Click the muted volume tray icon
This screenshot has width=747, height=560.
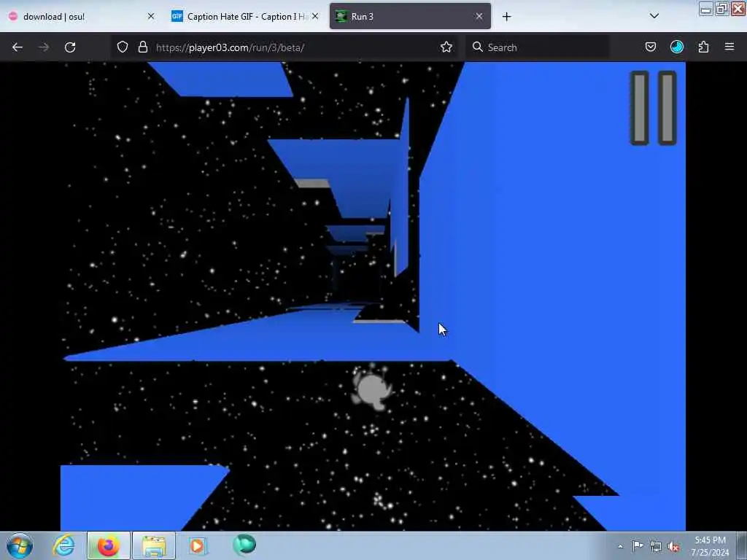click(x=673, y=547)
